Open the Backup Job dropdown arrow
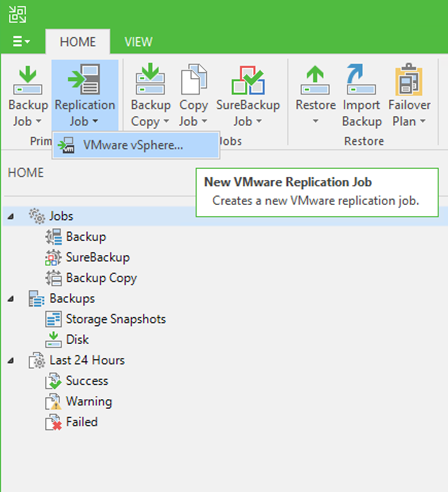The image size is (448, 492). tap(38, 121)
